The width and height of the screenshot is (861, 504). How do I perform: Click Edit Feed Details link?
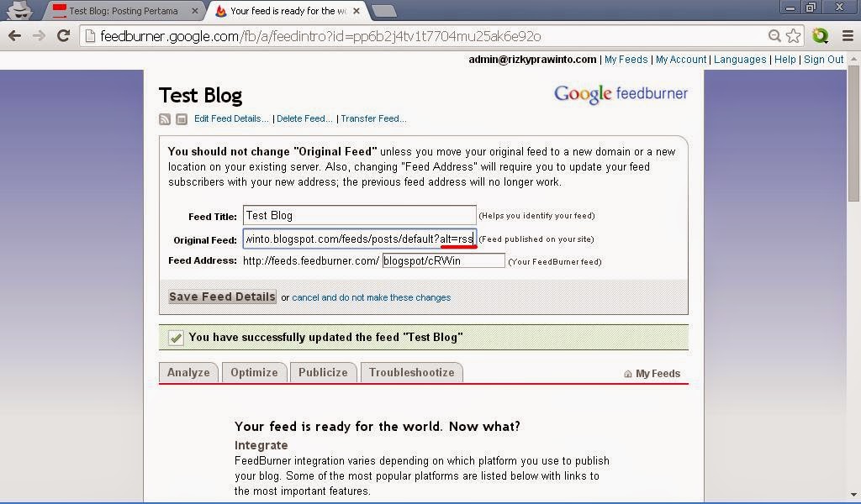pyautogui.click(x=231, y=118)
